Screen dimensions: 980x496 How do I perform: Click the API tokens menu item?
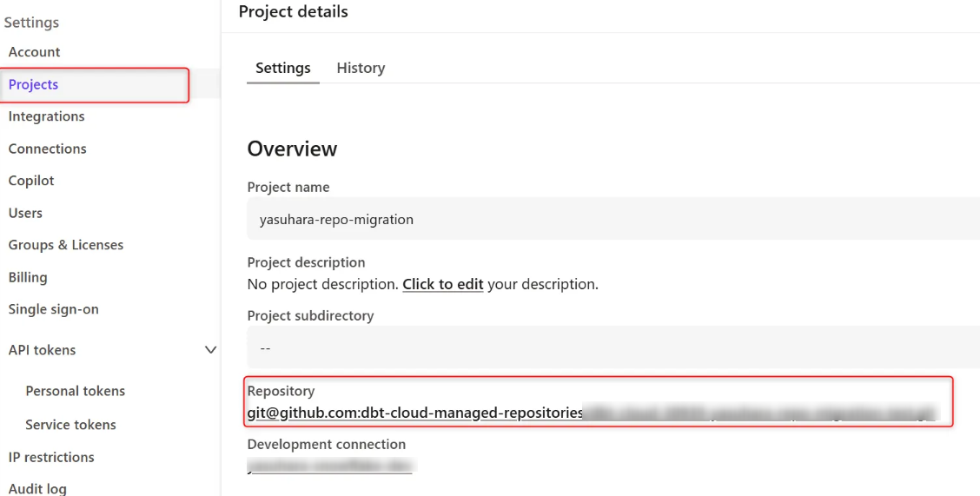click(x=42, y=350)
